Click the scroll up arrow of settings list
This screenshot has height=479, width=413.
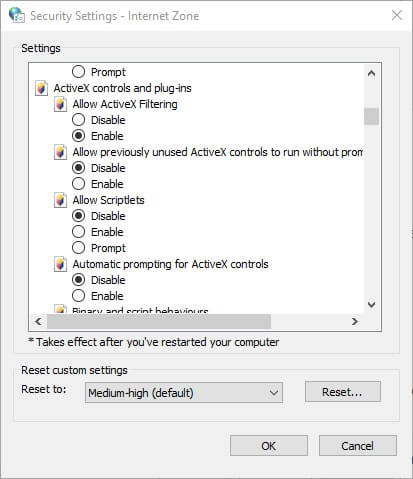pos(371,73)
